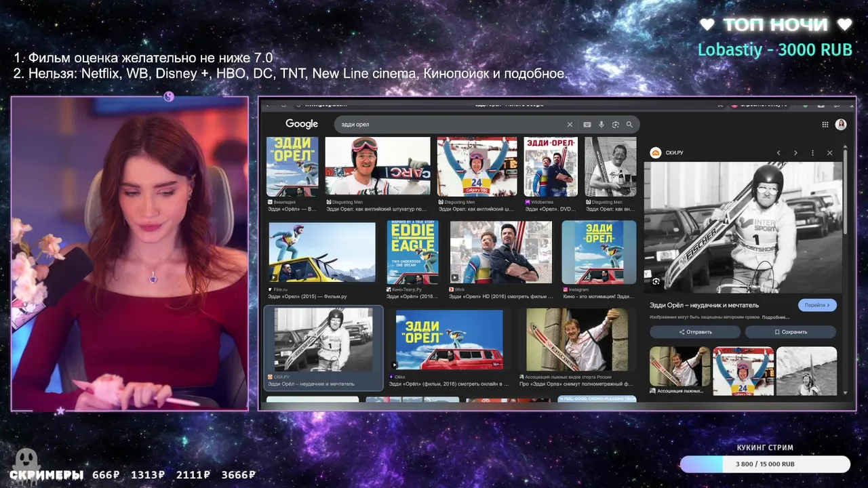Open the 'Подробнее...' copyright link

(776, 317)
